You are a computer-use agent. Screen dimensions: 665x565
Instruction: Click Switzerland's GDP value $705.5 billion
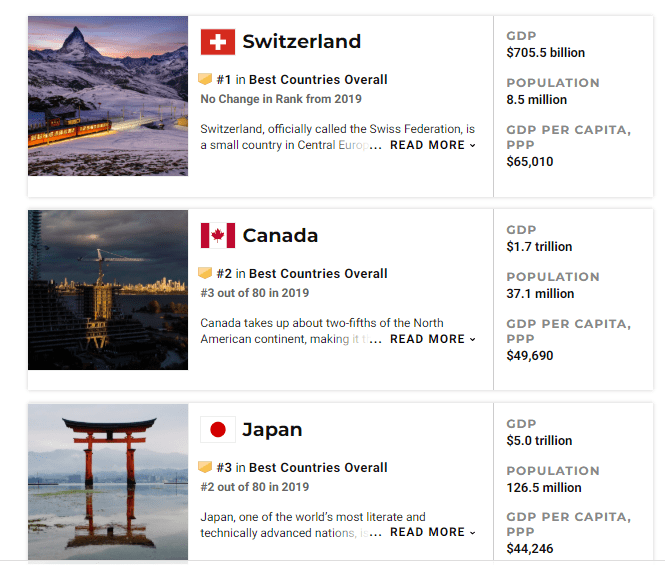coord(546,53)
